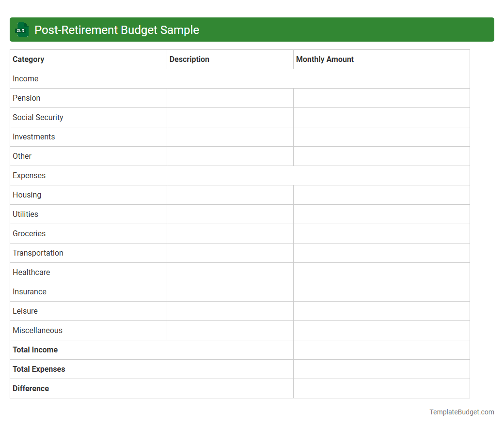The height and width of the screenshot is (426, 504).
Task: Open the TemplateBudget.com link
Action: [461, 412]
